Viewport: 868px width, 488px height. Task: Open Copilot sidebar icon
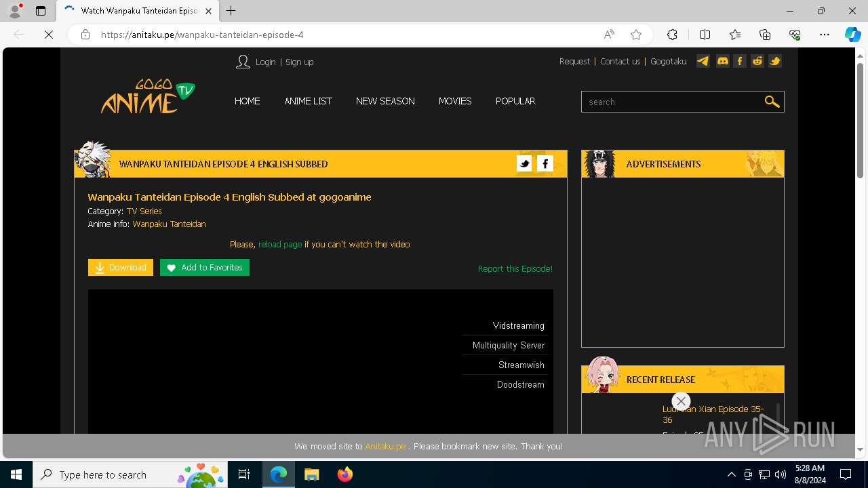point(852,35)
